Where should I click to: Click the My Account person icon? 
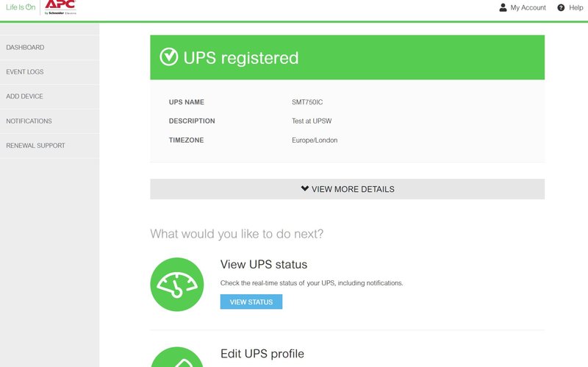coord(503,7)
